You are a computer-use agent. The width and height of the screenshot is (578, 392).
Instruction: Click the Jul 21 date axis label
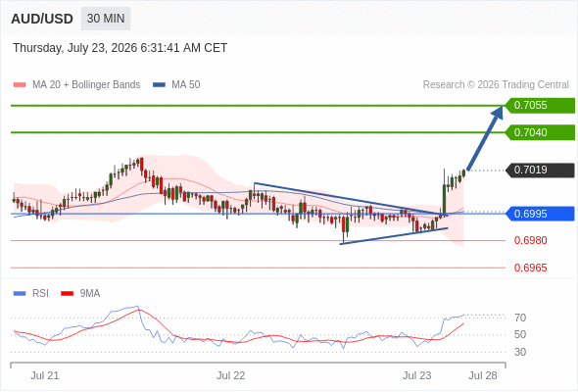(x=45, y=375)
